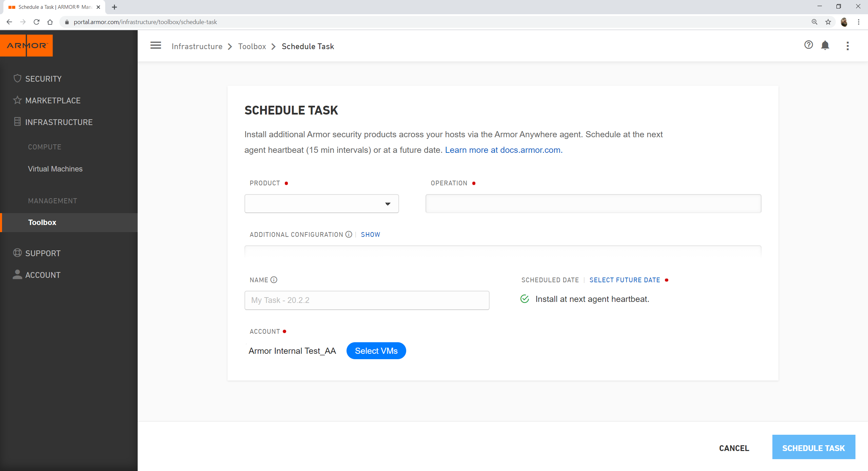Show the additional configuration section
This screenshot has height=471, width=868.
point(370,234)
